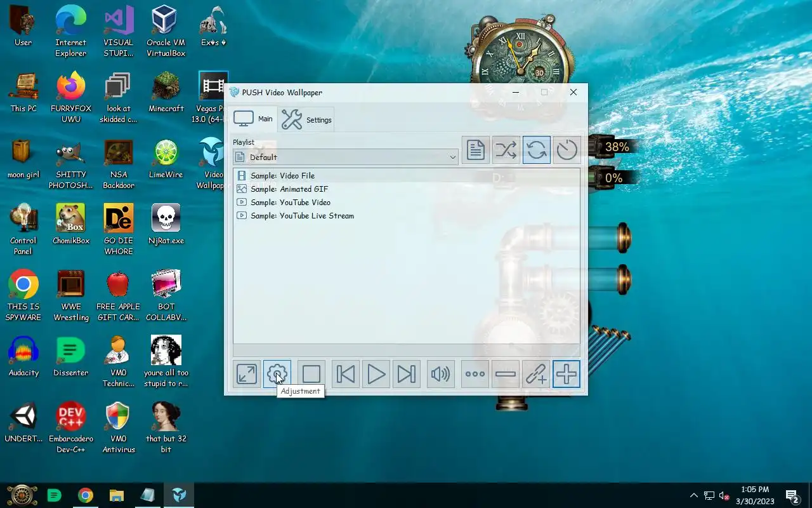
Task: Expand the Default playlist dropdown
Action: [x=346, y=157]
